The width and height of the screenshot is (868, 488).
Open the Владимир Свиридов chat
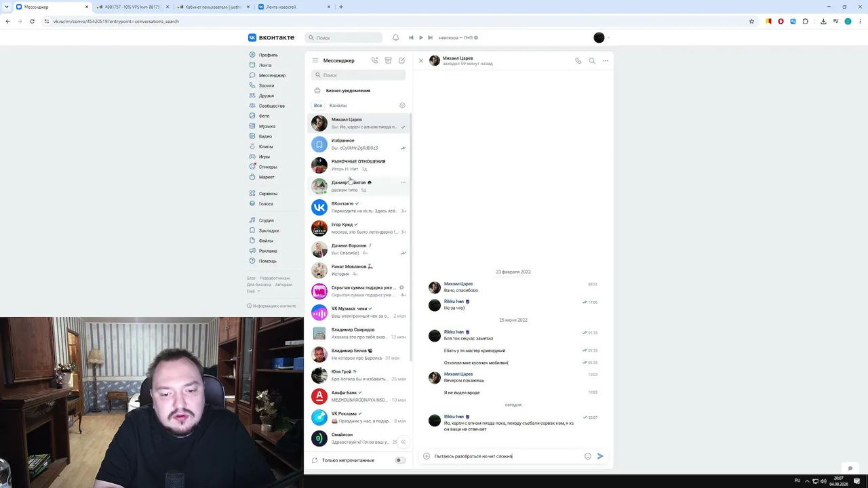[359, 333]
